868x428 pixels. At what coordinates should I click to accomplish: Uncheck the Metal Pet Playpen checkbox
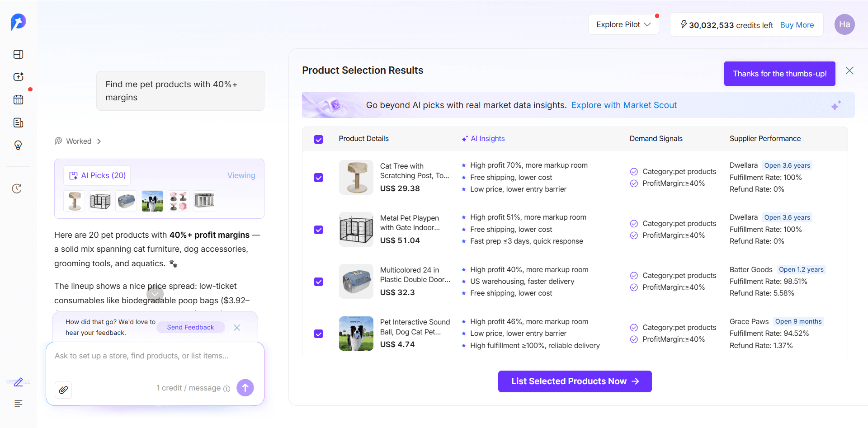(x=319, y=230)
